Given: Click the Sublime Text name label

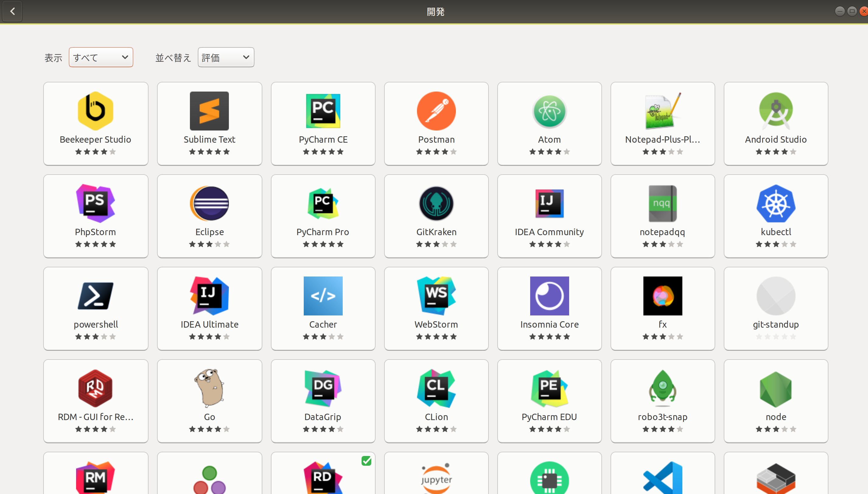Looking at the screenshot, I should coord(209,139).
